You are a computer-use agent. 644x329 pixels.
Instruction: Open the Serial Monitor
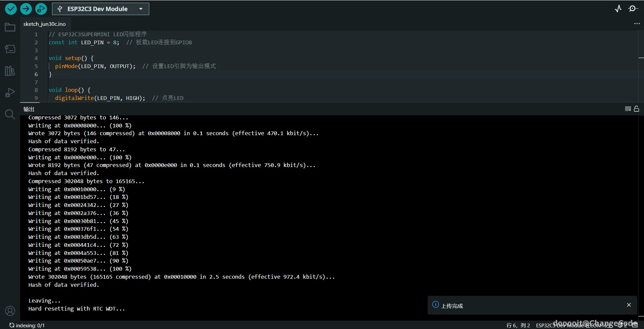coord(633,9)
